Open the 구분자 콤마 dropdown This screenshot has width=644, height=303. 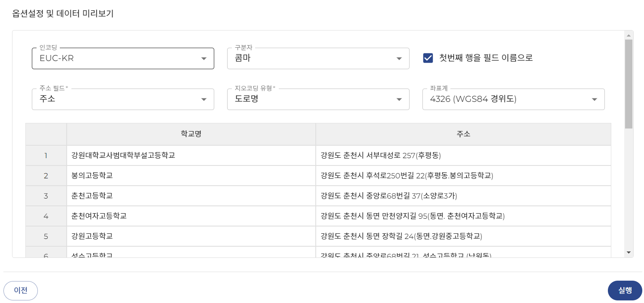tap(318, 58)
